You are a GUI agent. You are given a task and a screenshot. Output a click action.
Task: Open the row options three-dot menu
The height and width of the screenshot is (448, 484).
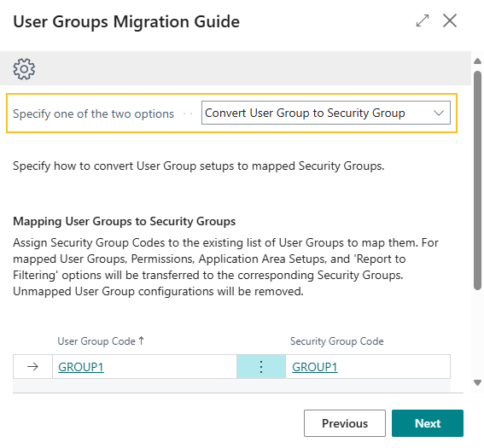point(261,367)
